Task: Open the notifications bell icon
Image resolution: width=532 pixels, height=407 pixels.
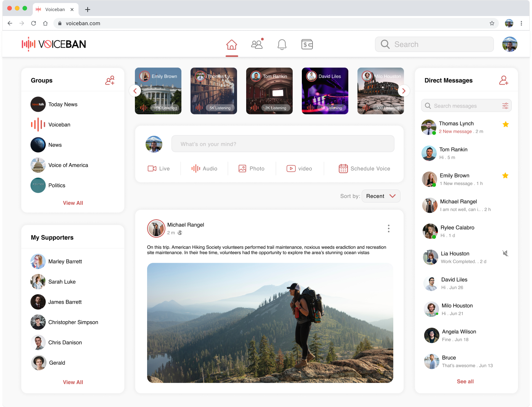Action: [x=282, y=45]
